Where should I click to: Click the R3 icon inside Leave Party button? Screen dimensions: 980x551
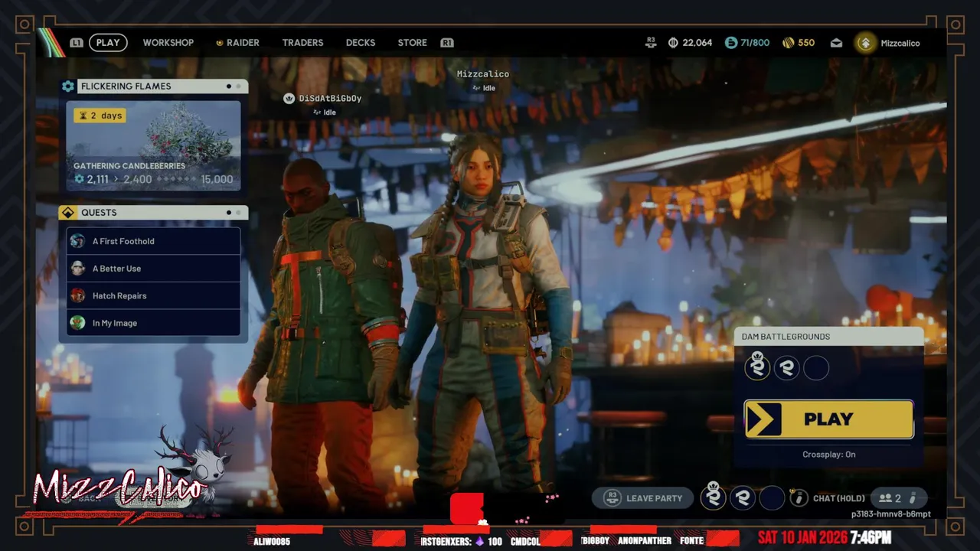point(612,498)
